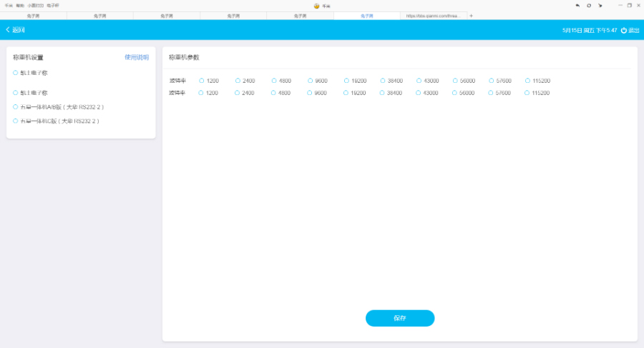Click the undo arrow icon in title bar

coord(577,5)
